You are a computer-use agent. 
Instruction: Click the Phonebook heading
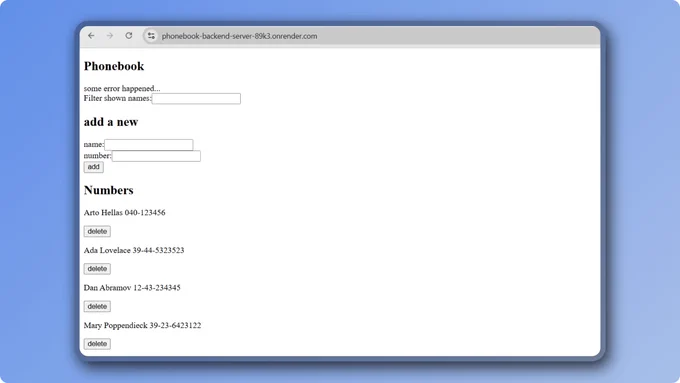[114, 66]
